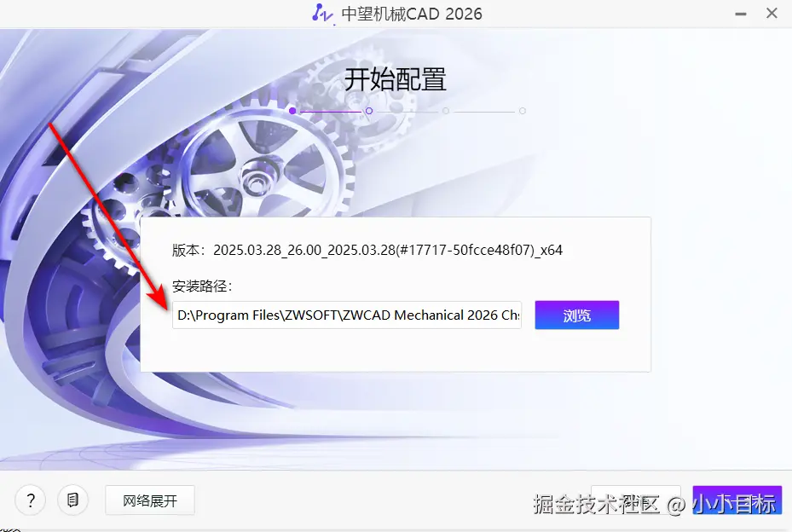Click the 安装路径 label
This screenshot has height=532, width=792.
tap(202, 286)
